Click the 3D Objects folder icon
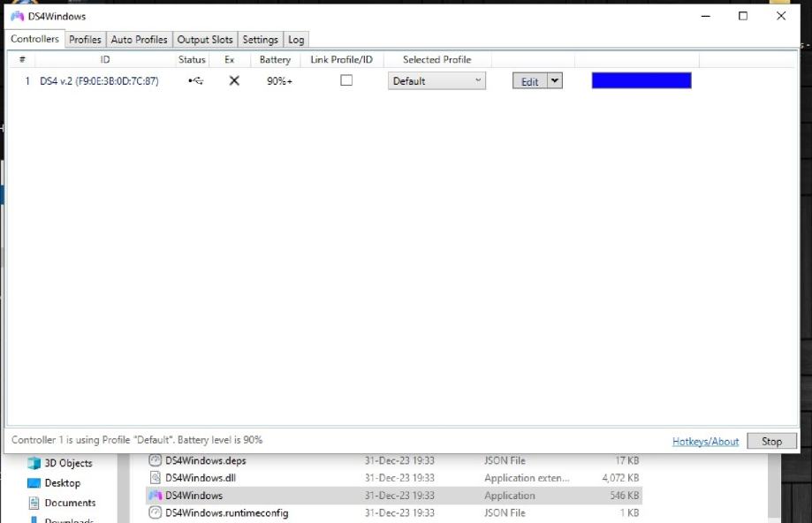This screenshot has width=812, height=523. [x=34, y=463]
